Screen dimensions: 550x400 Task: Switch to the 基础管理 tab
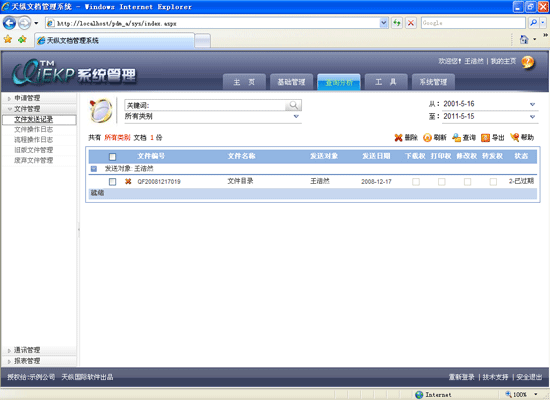[291, 82]
